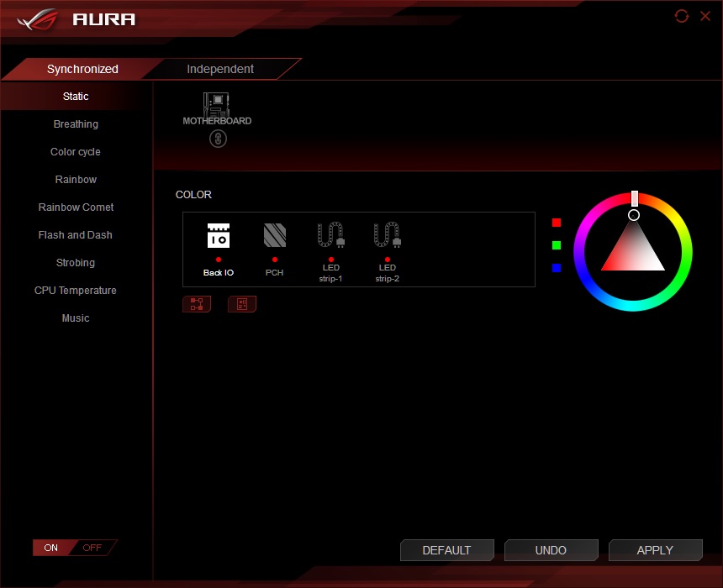The width and height of the screenshot is (723, 588).
Task: Click the UNDO button
Action: (551, 550)
